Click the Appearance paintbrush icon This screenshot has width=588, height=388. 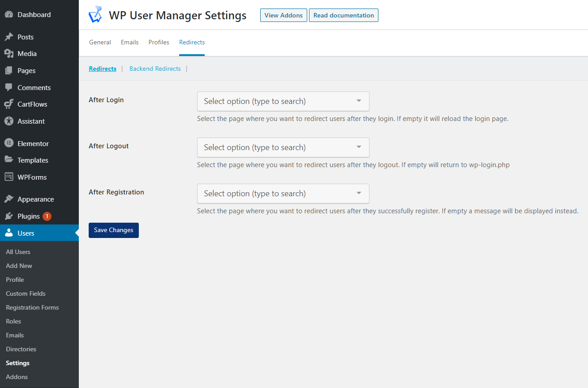point(9,199)
